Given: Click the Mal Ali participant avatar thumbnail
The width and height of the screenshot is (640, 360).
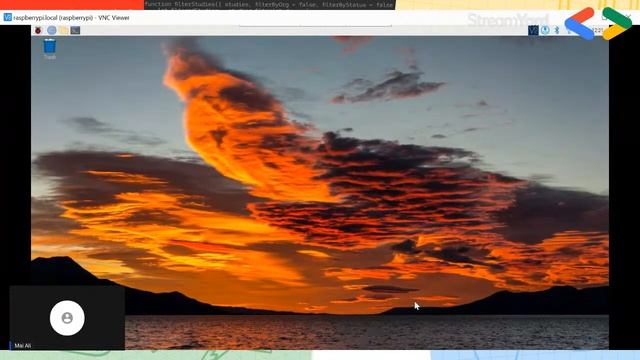Looking at the screenshot, I should tap(67, 318).
